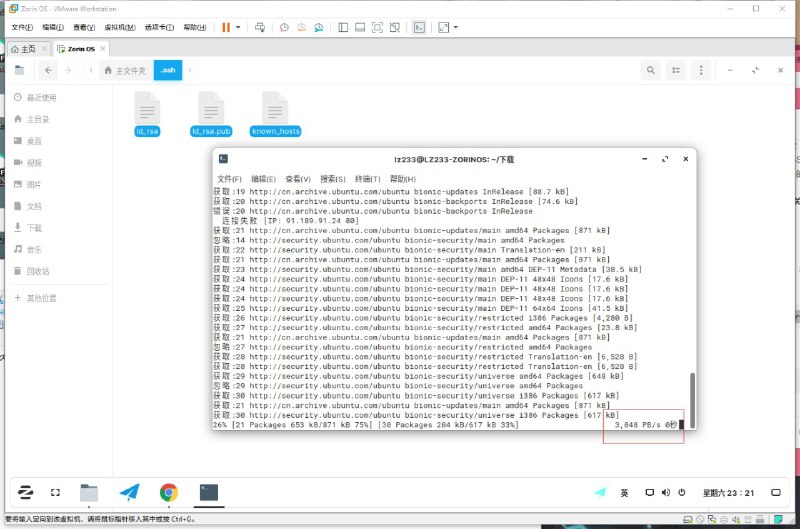
Task: Go forward in the file manager
Action: click(68, 70)
